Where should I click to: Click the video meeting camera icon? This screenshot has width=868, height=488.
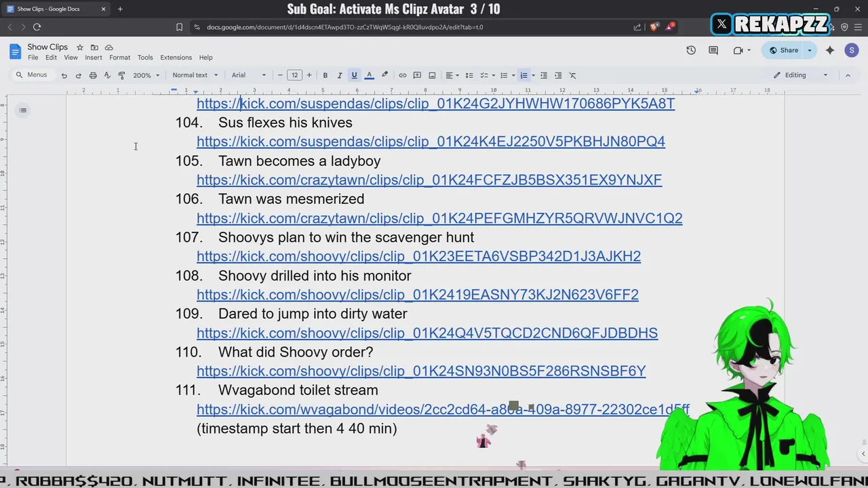[x=738, y=50]
